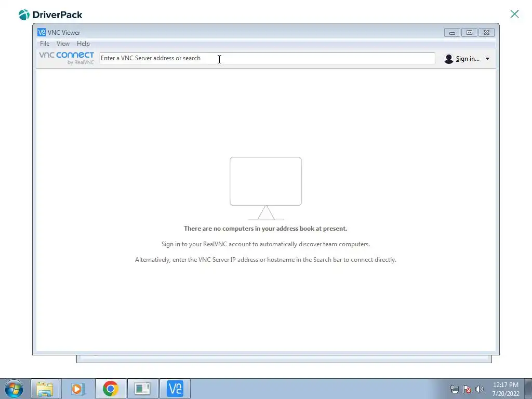Open the View menu in VNC Viewer
Viewport: 532px width, 399px height.
tap(63, 44)
